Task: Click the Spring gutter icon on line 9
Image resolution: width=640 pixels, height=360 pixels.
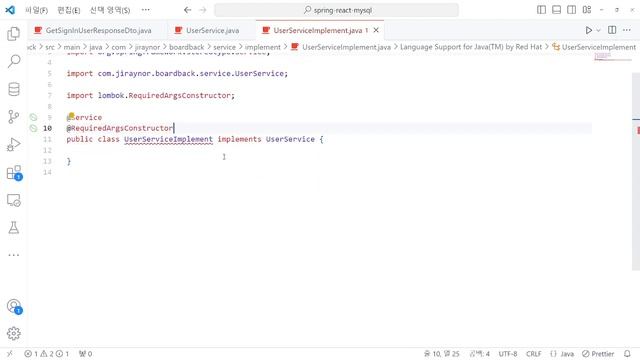Action: pos(33,117)
